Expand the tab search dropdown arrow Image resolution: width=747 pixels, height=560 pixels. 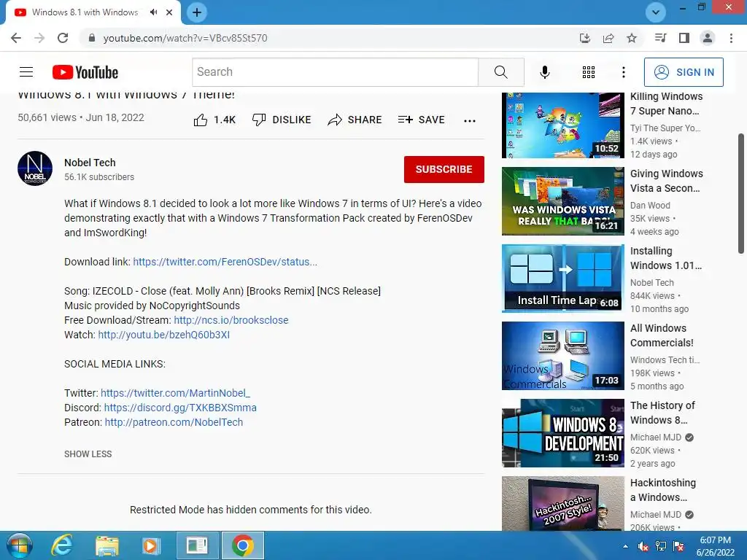click(656, 12)
